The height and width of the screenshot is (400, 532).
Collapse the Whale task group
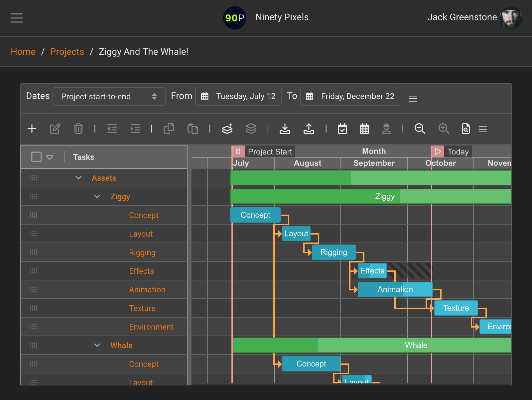pyautogui.click(x=97, y=345)
